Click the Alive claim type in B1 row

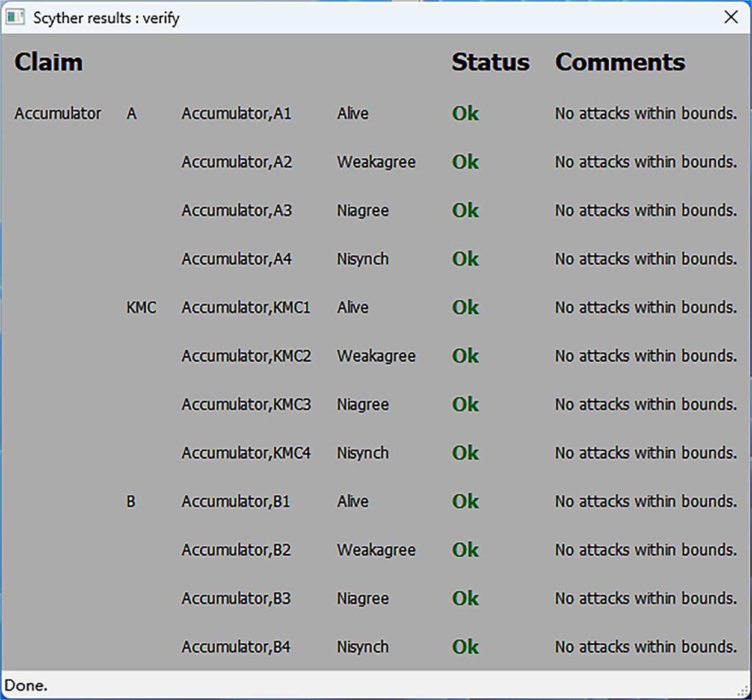coord(353,501)
